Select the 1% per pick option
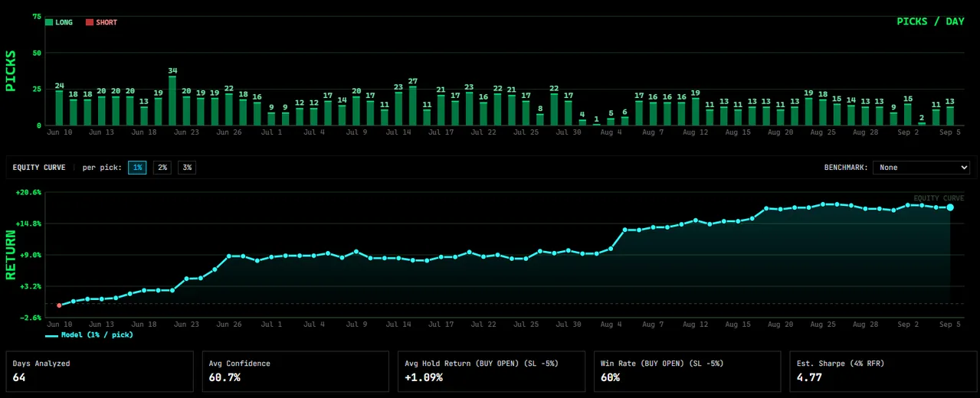Screen dimensions: 980x398 coord(137,167)
